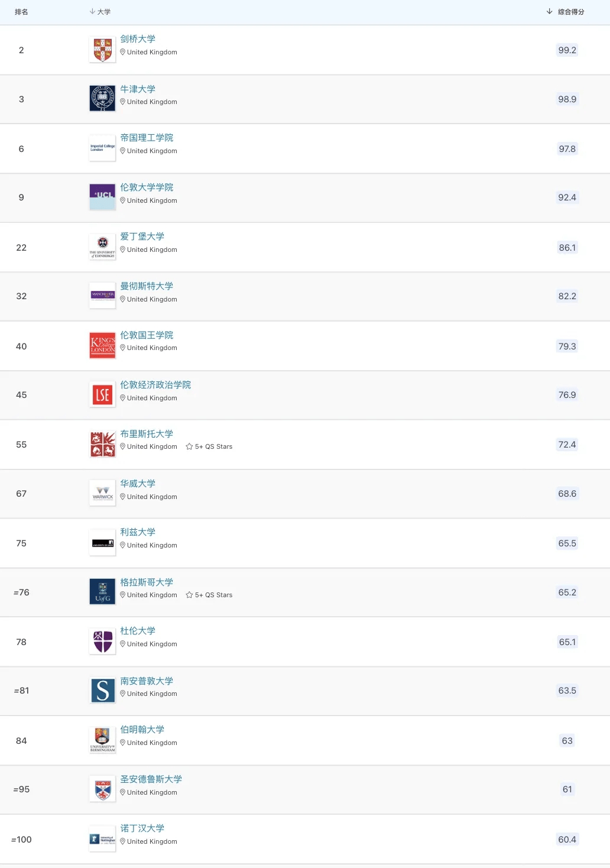The image size is (610, 868).
Task: Click the St Andrews crest logo
Action: (x=102, y=789)
